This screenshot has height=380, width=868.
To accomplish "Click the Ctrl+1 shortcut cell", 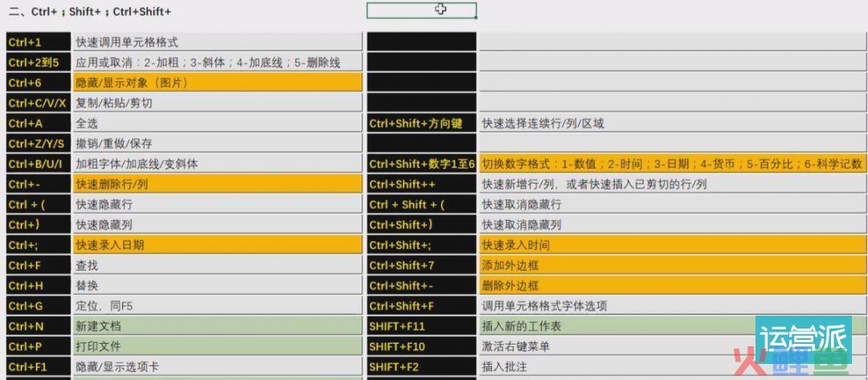I will pos(39,42).
